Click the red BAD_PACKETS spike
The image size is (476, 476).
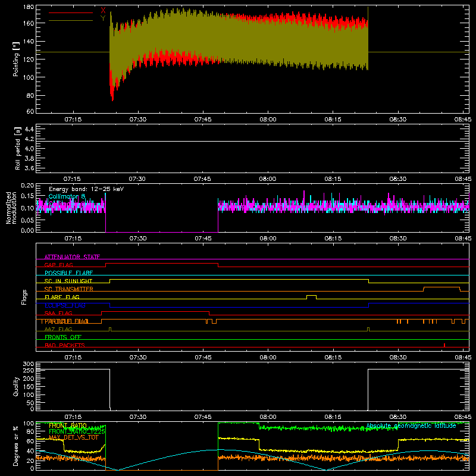(444, 345)
